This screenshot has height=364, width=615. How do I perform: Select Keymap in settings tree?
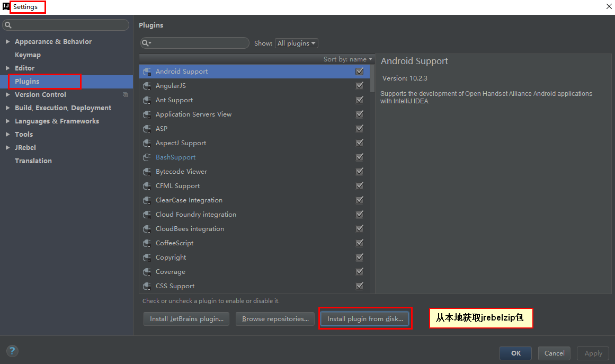pos(28,55)
